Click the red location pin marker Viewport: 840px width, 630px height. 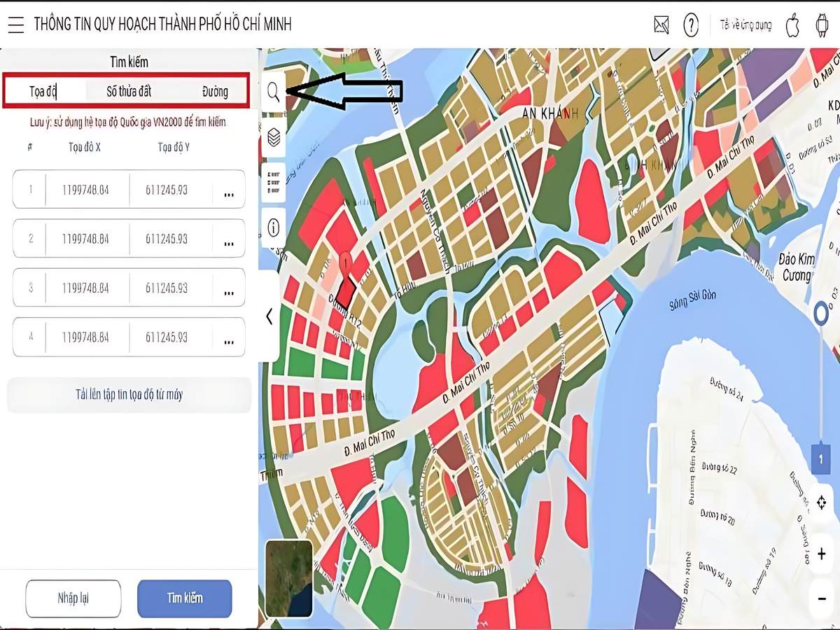pyautogui.click(x=344, y=265)
